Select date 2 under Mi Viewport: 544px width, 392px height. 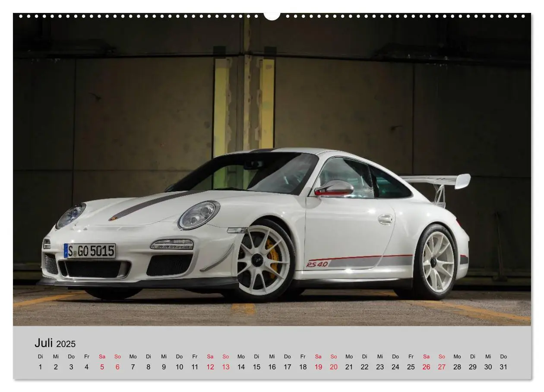click(56, 367)
